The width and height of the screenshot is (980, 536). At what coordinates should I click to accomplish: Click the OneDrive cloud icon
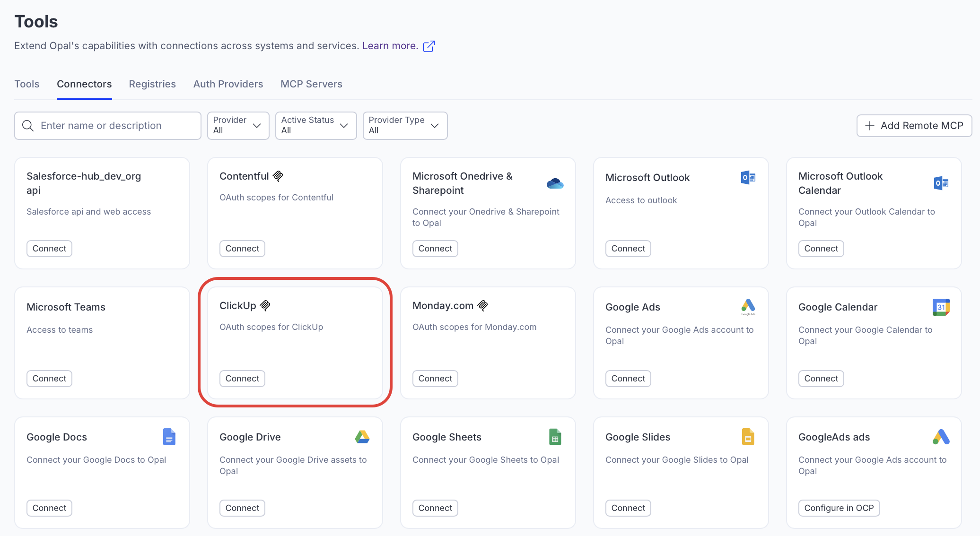coord(555,183)
